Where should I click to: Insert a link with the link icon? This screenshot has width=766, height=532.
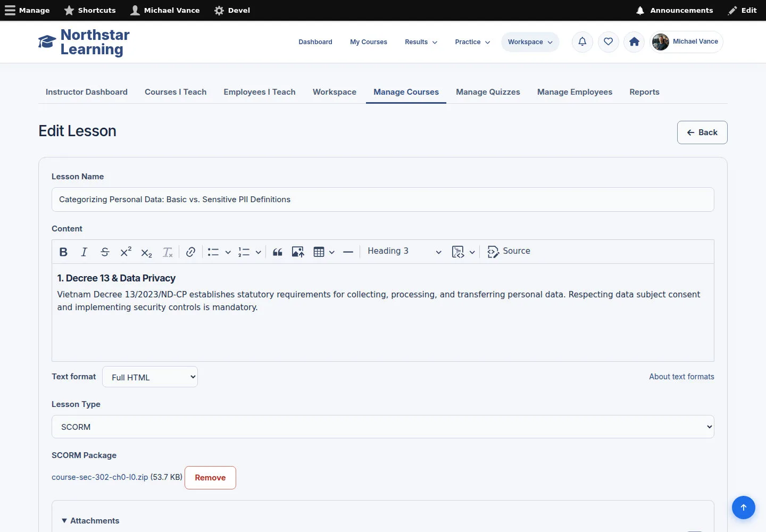click(190, 252)
